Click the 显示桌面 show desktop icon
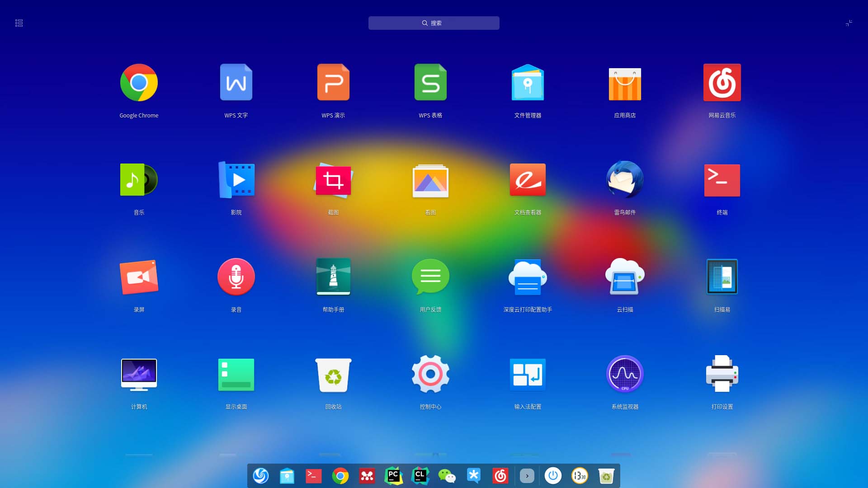Image resolution: width=868 pixels, height=488 pixels. 236,375
